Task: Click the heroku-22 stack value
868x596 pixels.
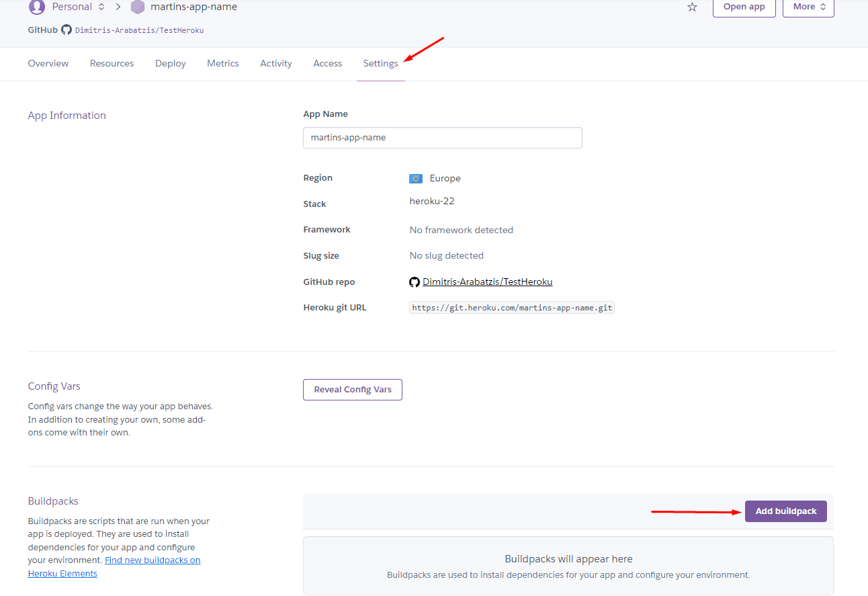Action: pos(432,201)
